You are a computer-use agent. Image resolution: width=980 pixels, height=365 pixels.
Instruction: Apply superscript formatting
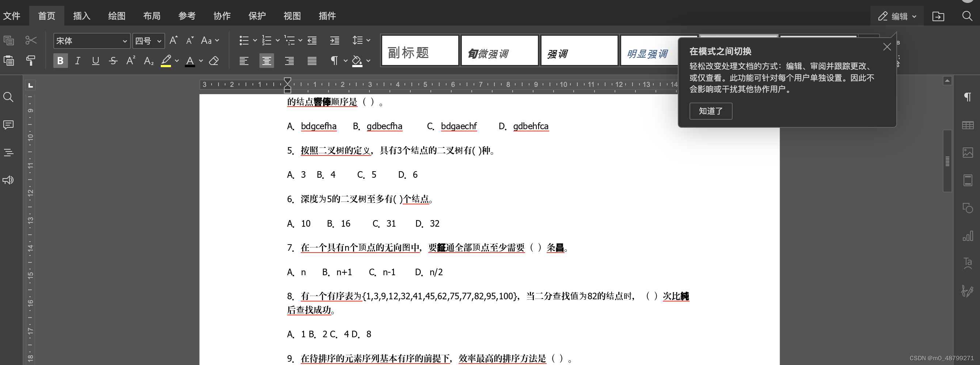tap(131, 61)
